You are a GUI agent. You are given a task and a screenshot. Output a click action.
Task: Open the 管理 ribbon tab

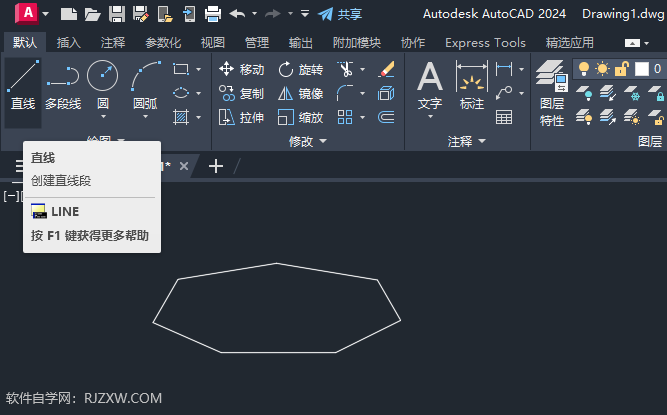(x=257, y=43)
